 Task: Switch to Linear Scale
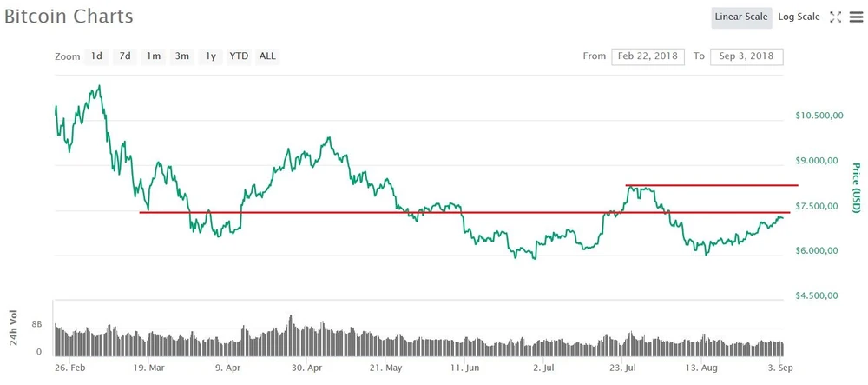coord(740,17)
